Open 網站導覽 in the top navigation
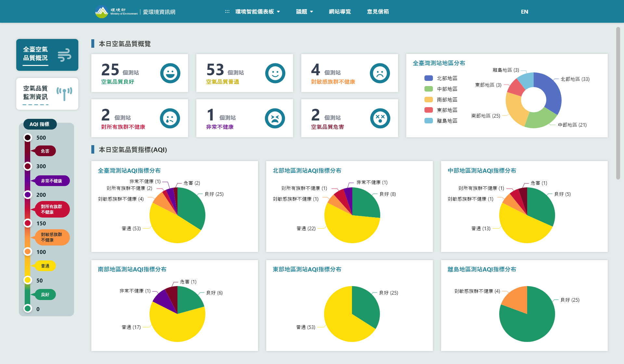This screenshot has height=364, width=624. pyautogui.click(x=340, y=12)
